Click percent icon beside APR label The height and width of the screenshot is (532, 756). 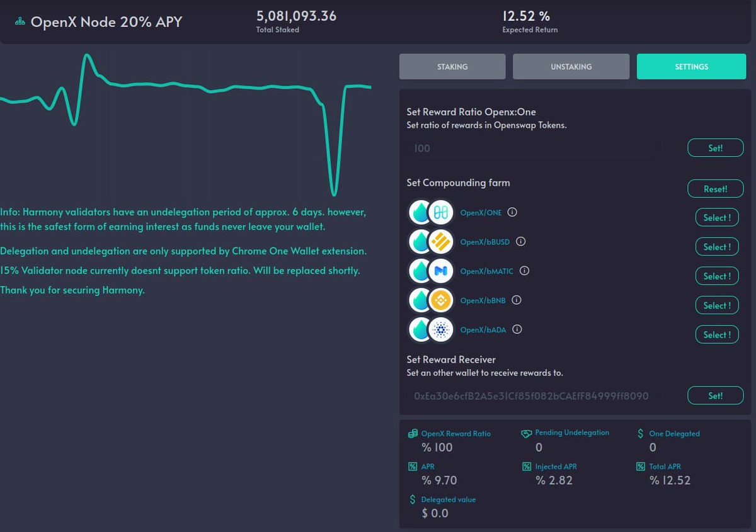point(413,467)
